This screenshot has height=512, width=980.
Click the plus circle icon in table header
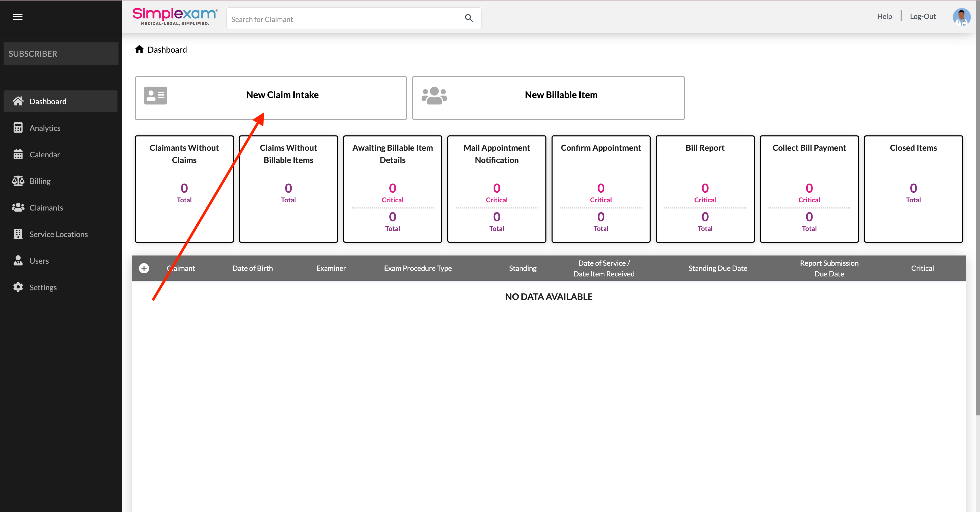144,268
